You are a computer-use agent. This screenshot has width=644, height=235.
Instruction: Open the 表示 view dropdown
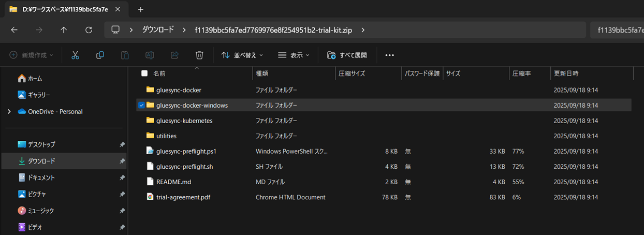(294, 55)
